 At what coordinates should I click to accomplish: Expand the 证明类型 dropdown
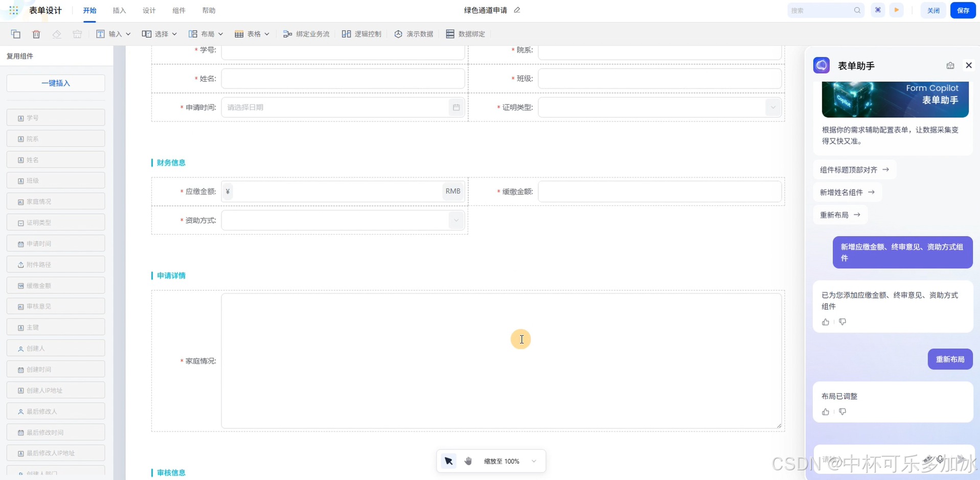(773, 107)
